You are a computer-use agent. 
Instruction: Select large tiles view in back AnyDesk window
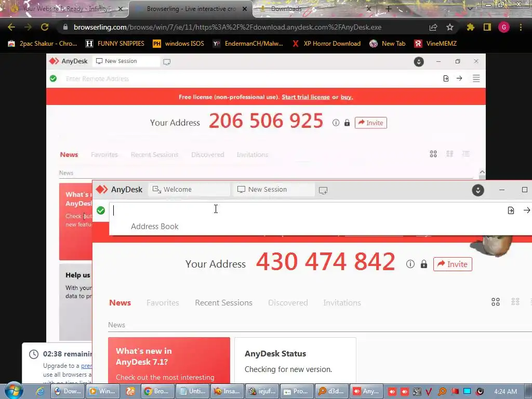(x=433, y=154)
